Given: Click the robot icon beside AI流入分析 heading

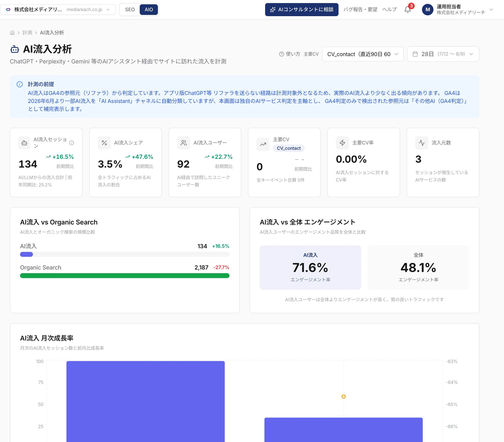Looking at the screenshot, I should [15, 49].
